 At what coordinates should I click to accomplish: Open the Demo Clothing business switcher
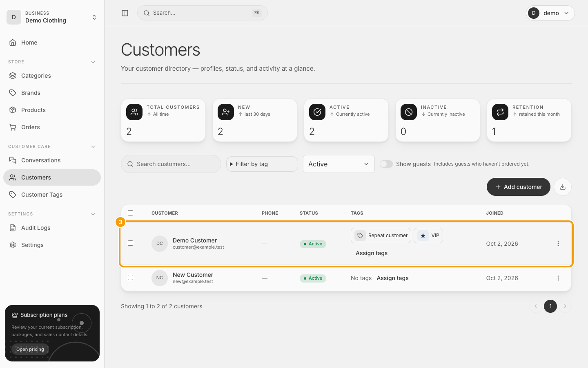(52, 17)
